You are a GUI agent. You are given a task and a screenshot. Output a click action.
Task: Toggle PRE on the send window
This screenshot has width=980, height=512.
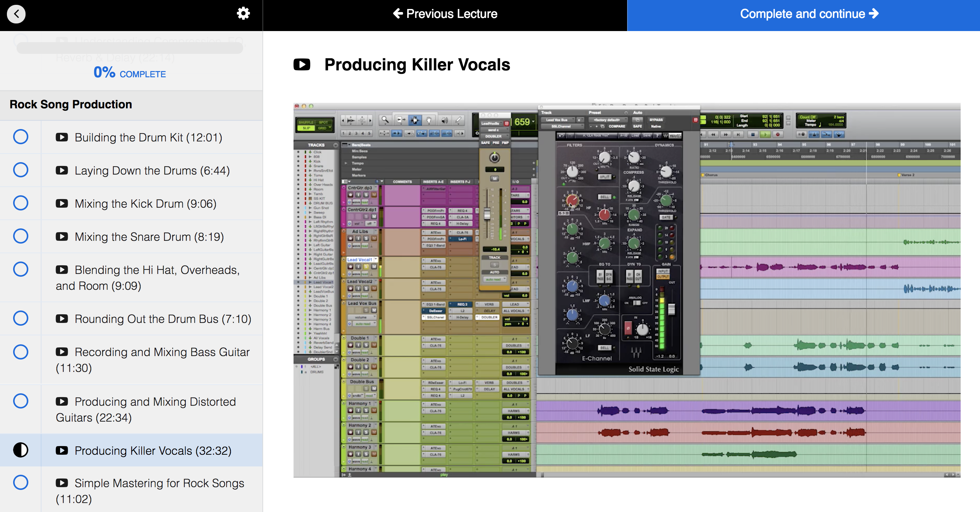click(x=496, y=143)
